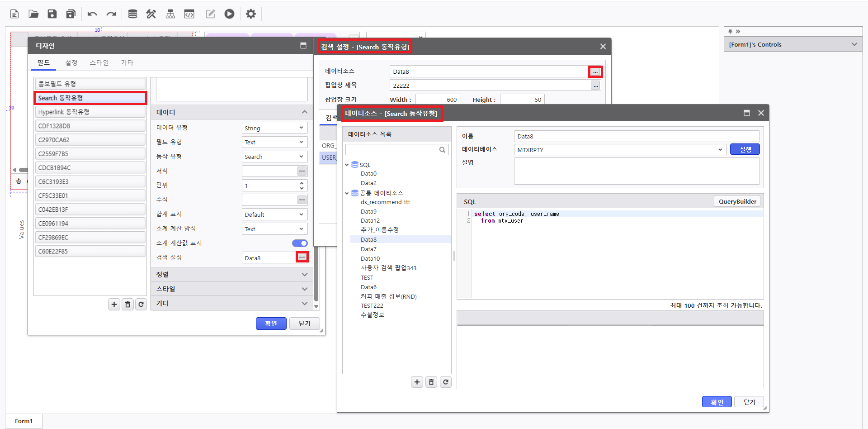Viewport: 868px width, 429px height.
Task: Select ds_recommend ttt datasource
Action: 385,202
